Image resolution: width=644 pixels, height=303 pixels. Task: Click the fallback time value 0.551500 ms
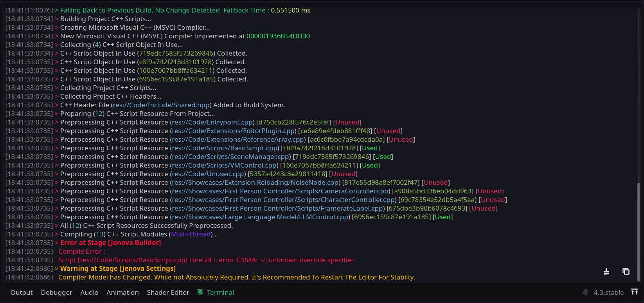(291, 10)
